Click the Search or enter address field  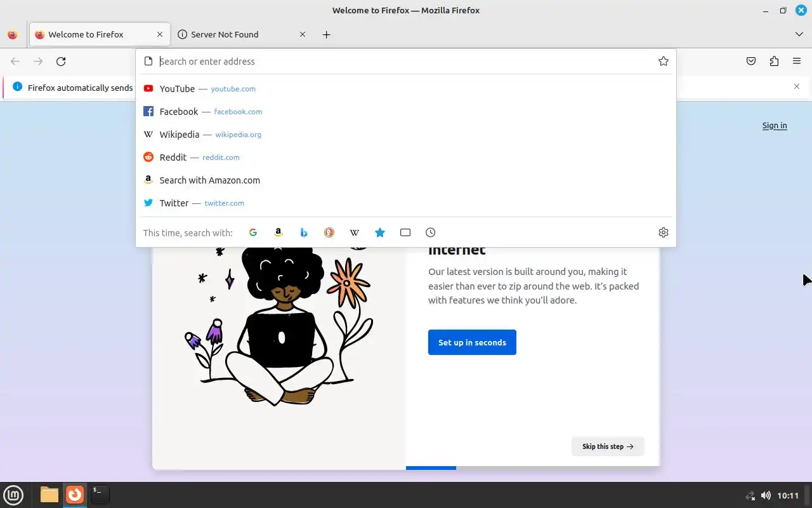405,62
